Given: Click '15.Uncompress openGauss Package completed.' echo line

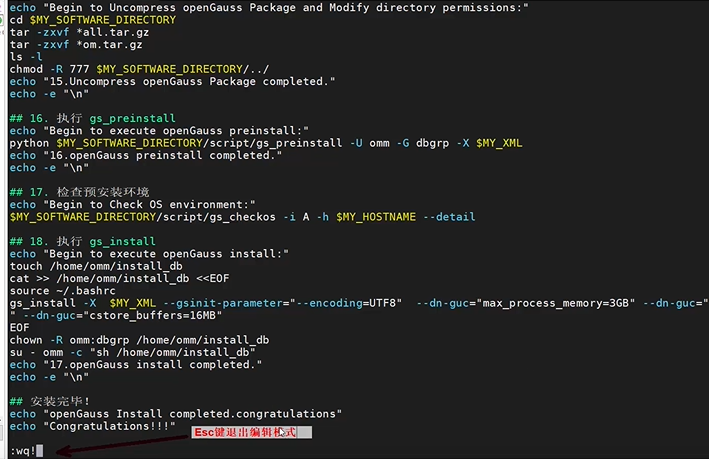Looking at the screenshot, I should point(172,82).
